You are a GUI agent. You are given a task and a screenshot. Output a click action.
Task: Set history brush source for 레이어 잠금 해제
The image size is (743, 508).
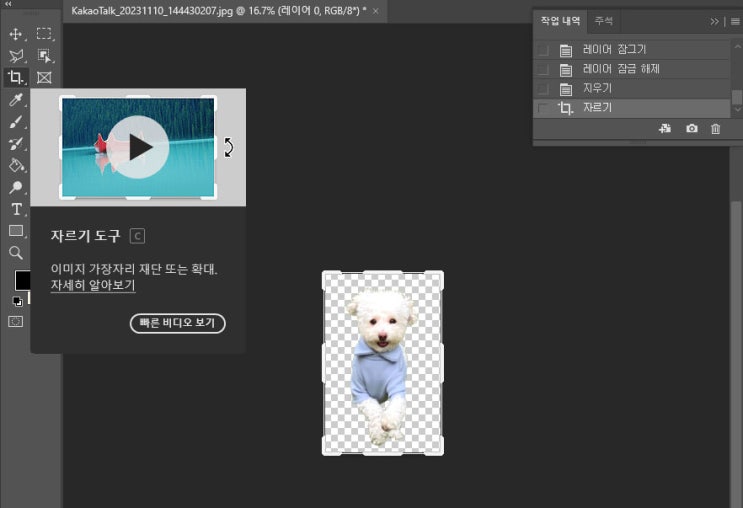pyautogui.click(x=544, y=69)
